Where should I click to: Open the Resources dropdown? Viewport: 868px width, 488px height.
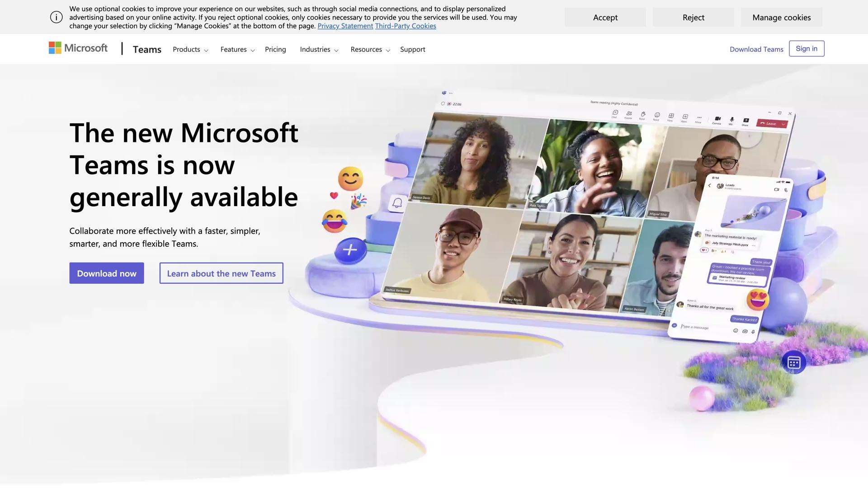[x=370, y=49]
